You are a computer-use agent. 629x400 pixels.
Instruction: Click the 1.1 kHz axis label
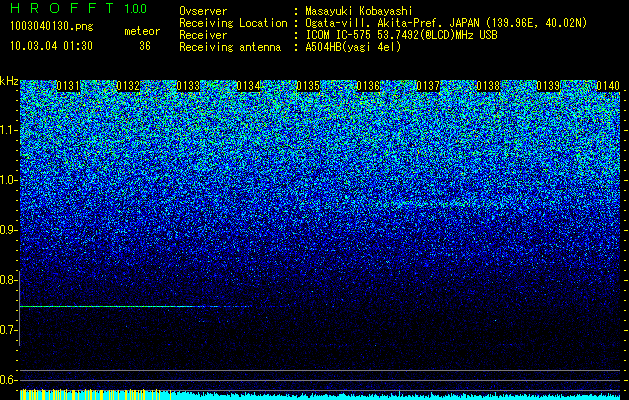(x=8, y=130)
